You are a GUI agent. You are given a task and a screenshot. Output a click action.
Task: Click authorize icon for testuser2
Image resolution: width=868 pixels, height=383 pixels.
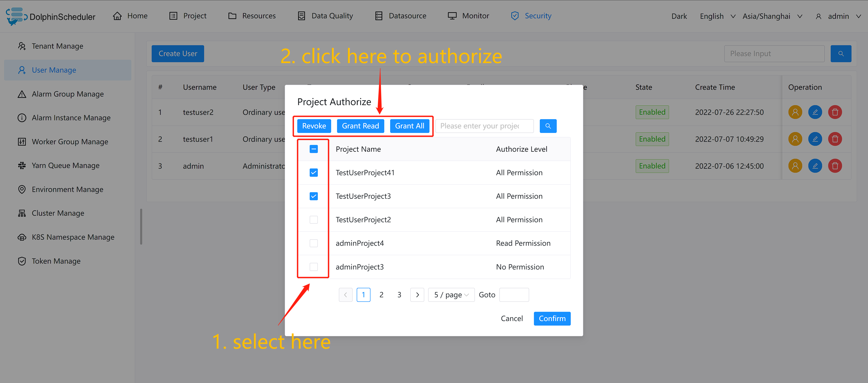click(795, 112)
